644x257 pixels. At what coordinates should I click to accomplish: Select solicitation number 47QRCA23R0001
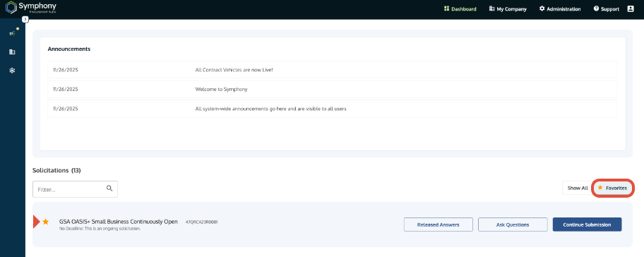201,222
